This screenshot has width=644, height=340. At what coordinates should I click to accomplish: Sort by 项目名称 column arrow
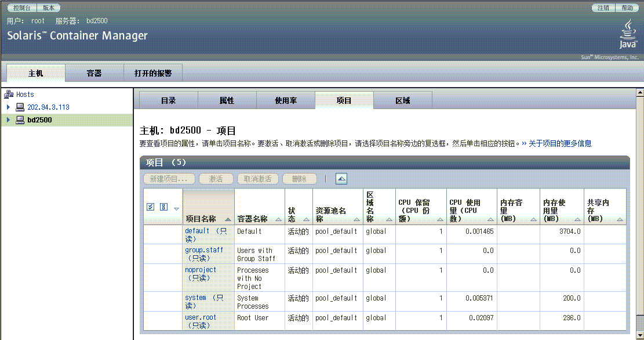click(228, 219)
